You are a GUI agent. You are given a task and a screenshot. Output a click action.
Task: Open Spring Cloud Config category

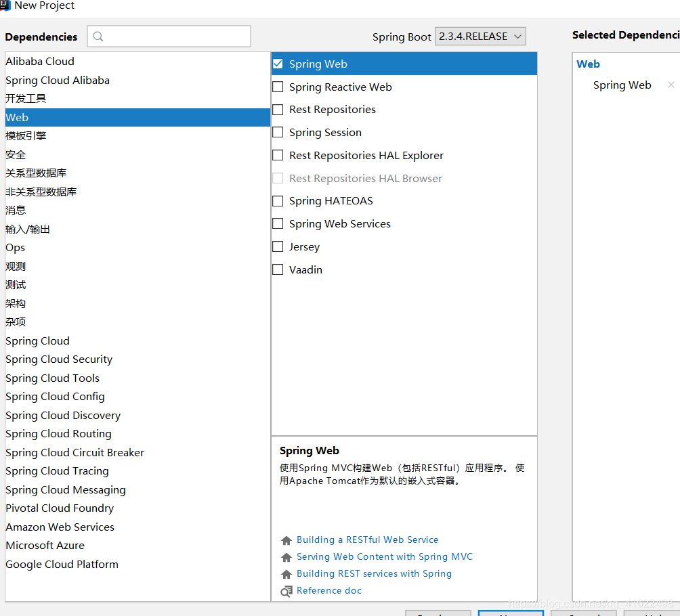click(x=137, y=397)
